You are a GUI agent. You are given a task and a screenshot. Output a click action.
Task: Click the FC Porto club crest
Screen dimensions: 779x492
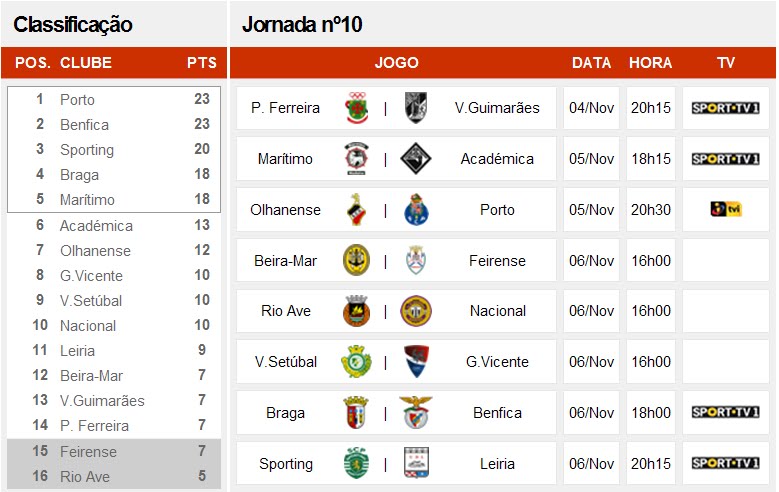(416, 210)
